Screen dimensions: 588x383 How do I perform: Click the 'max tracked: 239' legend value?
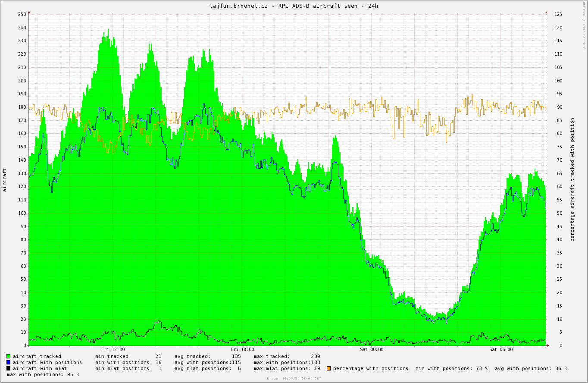tap(287, 356)
